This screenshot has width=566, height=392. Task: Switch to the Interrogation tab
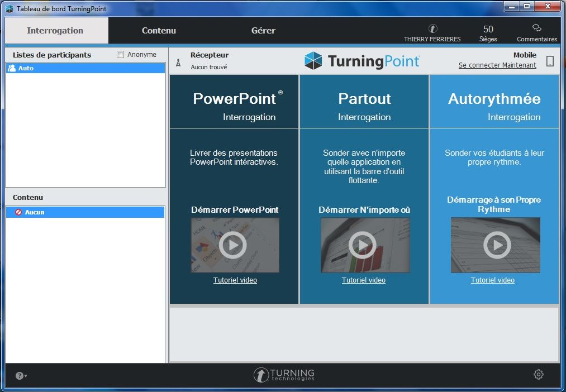(x=56, y=31)
